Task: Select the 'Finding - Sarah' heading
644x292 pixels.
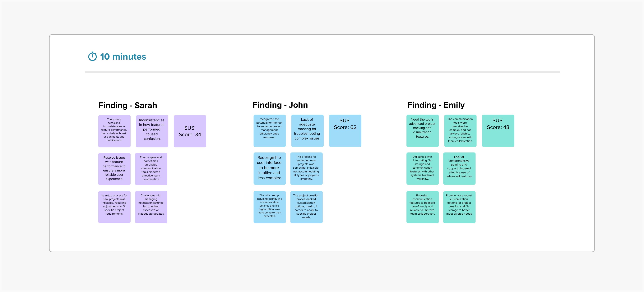Action: pyautogui.click(x=127, y=105)
